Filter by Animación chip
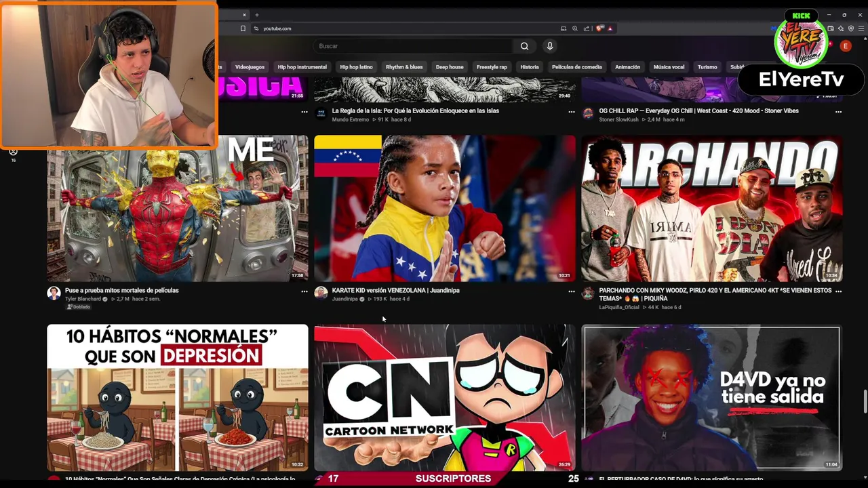 pyautogui.click(x=627, y=67)
